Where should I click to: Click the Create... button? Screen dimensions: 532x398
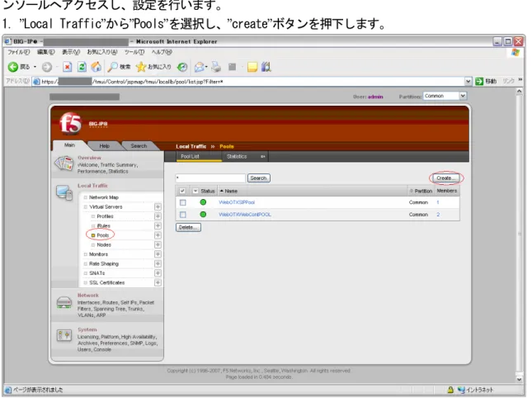click(446, 178)
